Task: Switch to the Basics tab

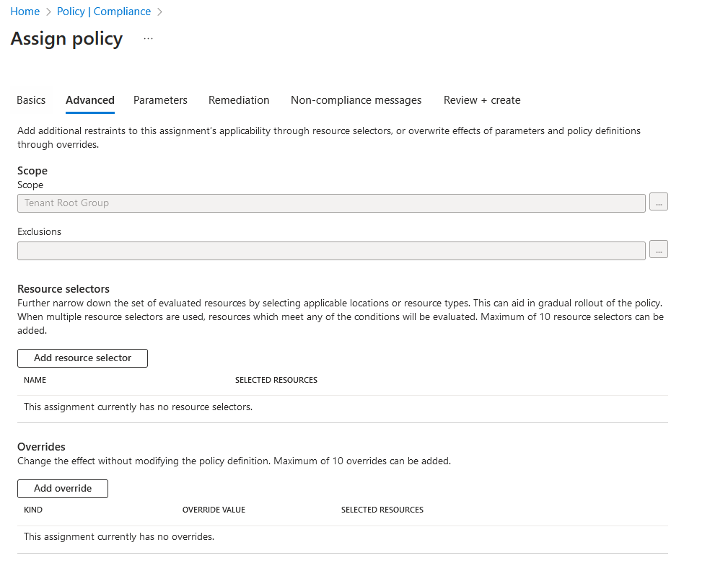Action: coord(30,100)
